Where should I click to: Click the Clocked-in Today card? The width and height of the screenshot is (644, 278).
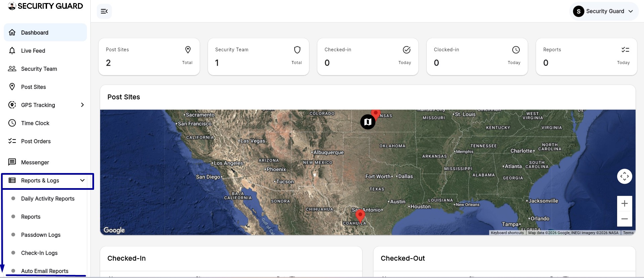point(477,57)
